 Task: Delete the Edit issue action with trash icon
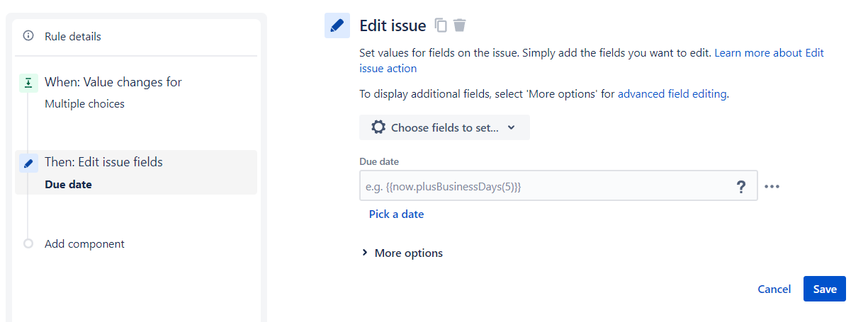[460, 25]
